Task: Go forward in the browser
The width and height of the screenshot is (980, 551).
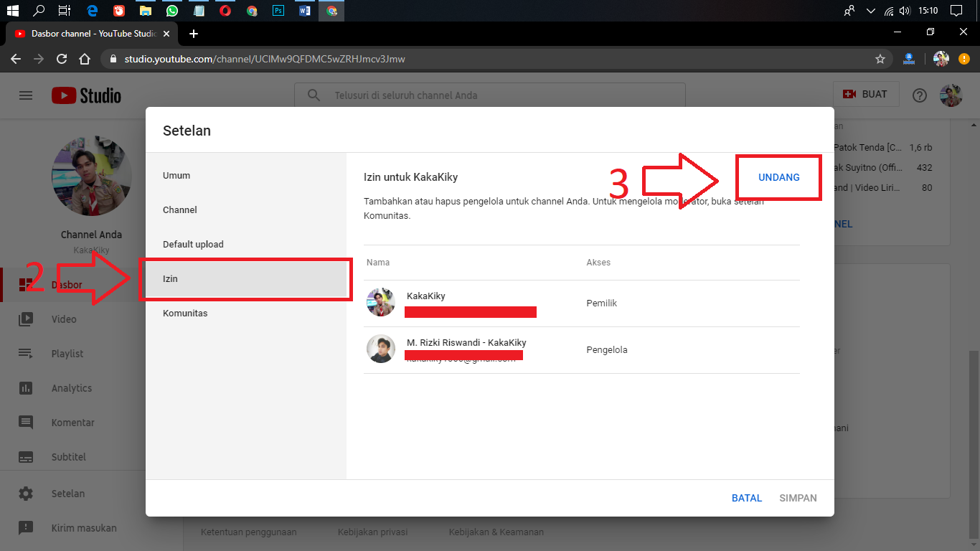Action: point(39,59)
